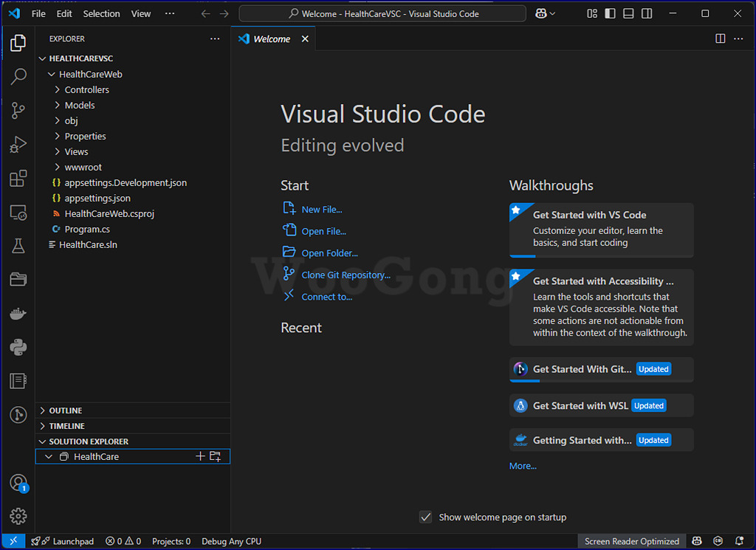Toggle Primary Side Bar layout button
Image resolution: width=756 pixels, height=550 pixels.
tap(610, 13)
